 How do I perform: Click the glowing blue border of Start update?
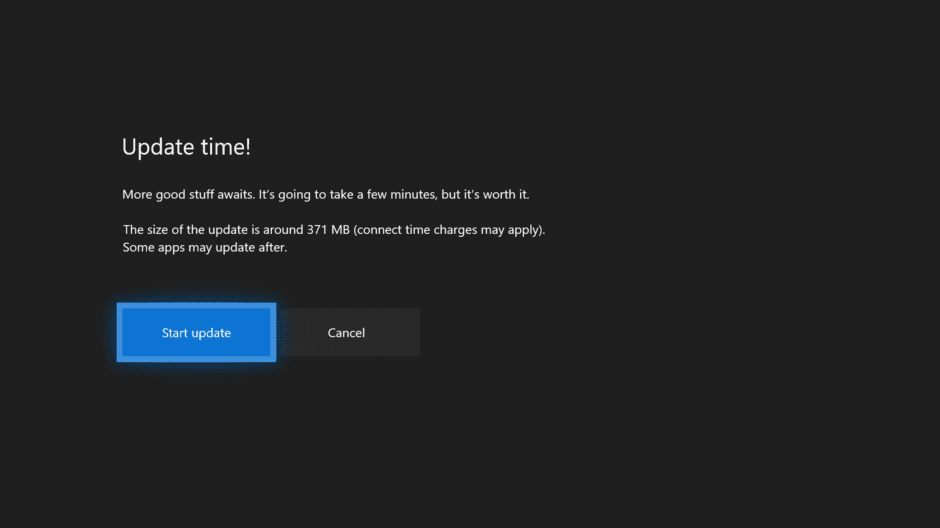click(x=196, y=306)
